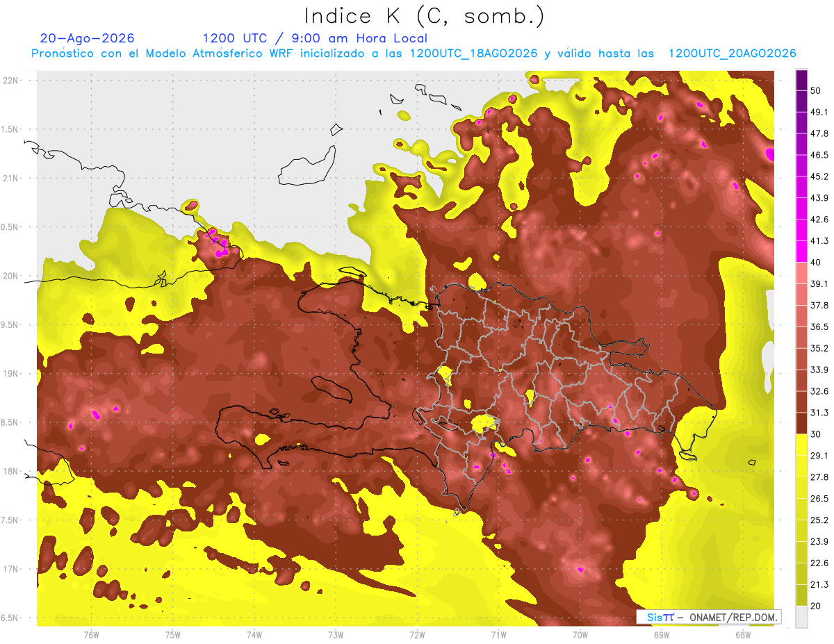Screen dimensions: 834x644
Task: Click the colorbar value '35.2'
Action: click(x=819, y=348)
